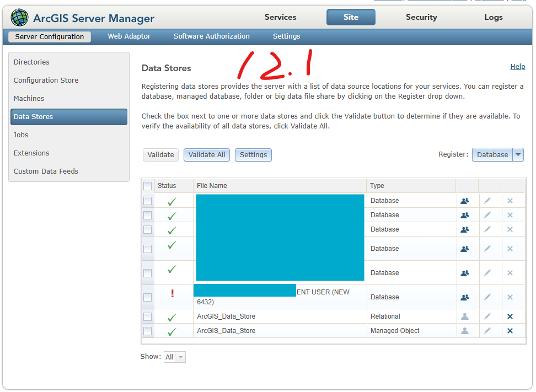
Task: Open Software Authorization sub-menu item
Action: click(x=212, y=36)
